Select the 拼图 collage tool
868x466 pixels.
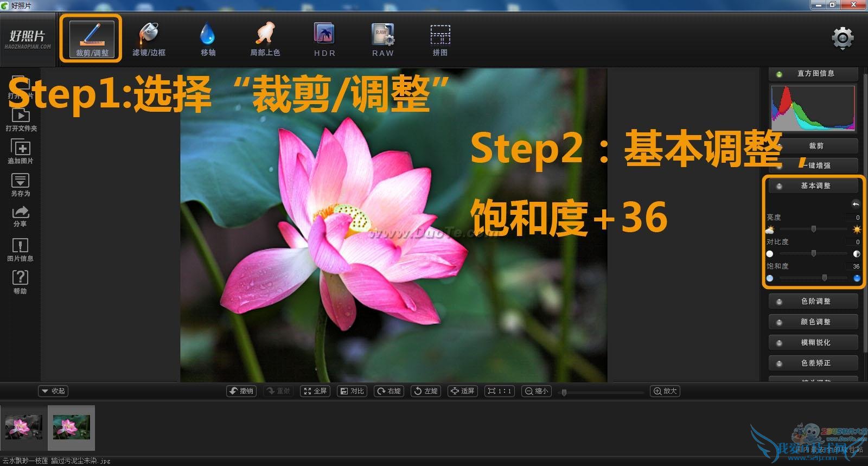pyautogui.click(x=440, y=40)
